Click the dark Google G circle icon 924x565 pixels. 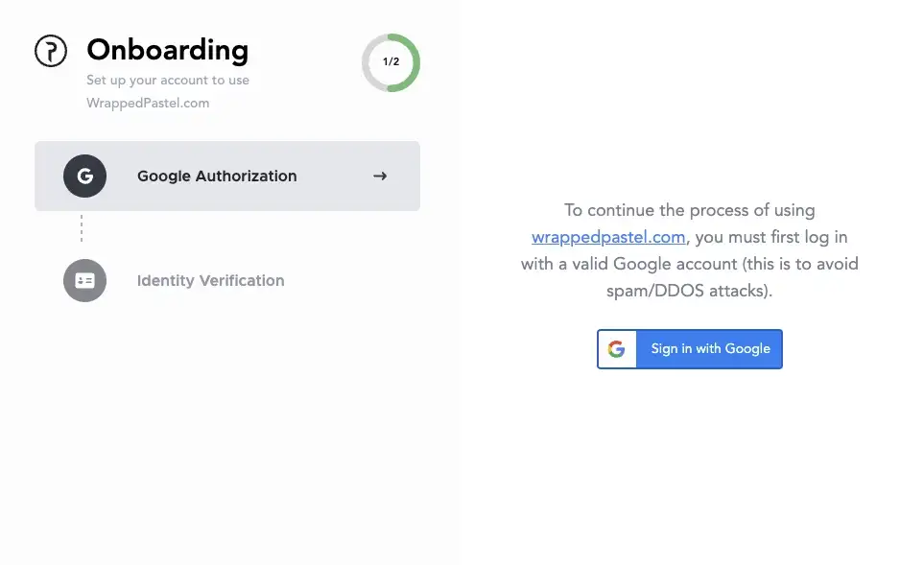click(84, 177)
